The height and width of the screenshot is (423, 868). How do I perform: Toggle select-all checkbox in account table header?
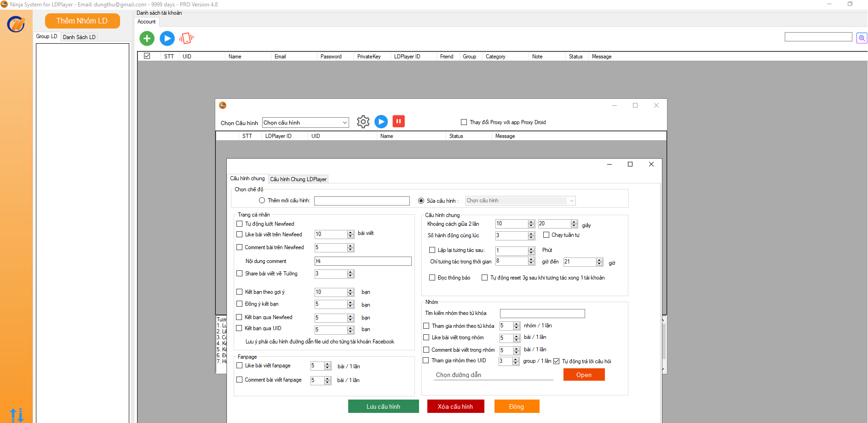147,56
